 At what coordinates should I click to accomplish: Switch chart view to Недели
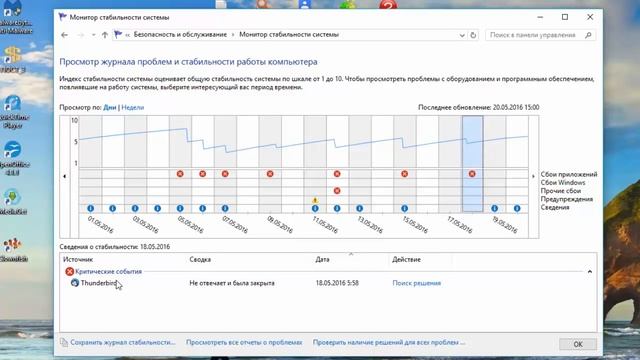point(133,107)
